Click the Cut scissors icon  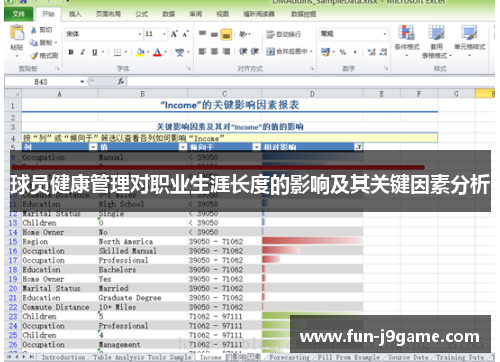coord(34,30)
